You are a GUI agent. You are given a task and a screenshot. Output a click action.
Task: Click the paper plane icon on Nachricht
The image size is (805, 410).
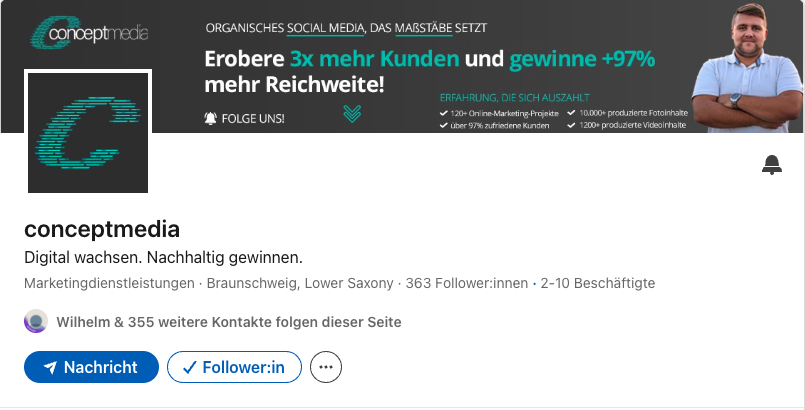coord(49,368)
